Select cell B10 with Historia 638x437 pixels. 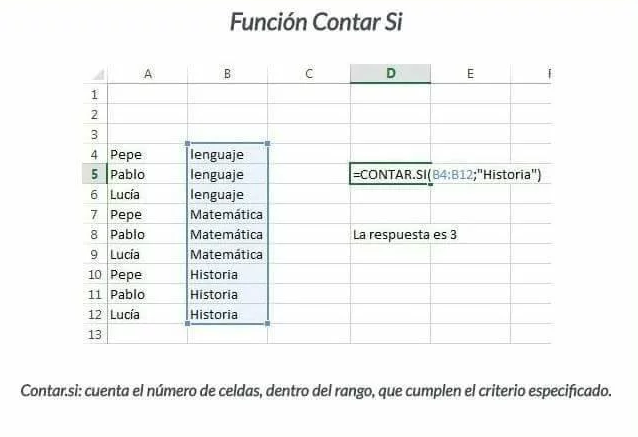(x=227, y=274)
